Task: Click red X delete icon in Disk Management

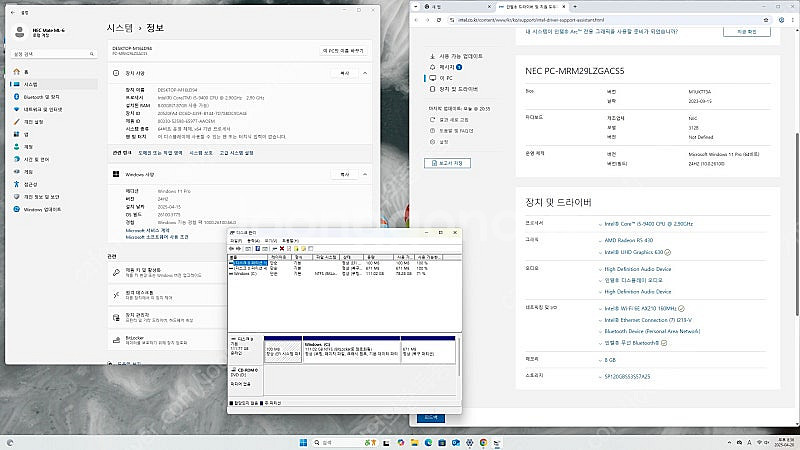Action: tap(282, 248)
